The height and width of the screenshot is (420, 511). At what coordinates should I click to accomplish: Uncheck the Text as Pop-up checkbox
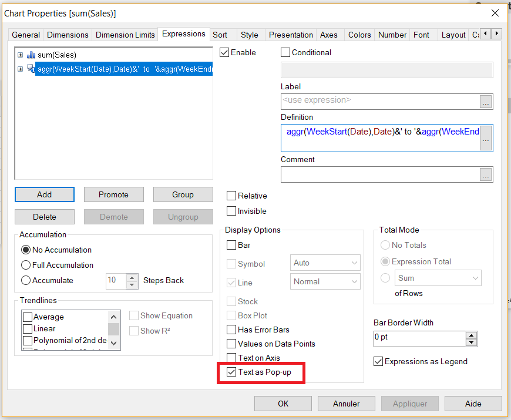point(231,372)
